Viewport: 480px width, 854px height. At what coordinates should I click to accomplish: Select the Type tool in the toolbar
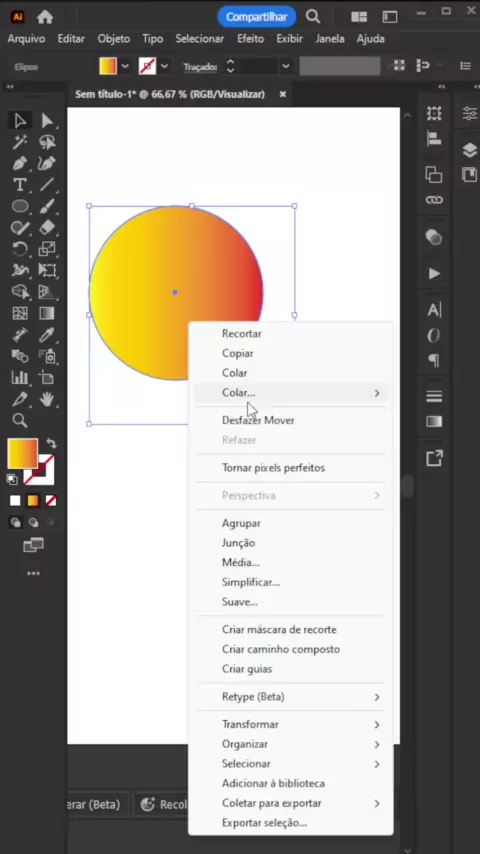(x=20, y=185)
